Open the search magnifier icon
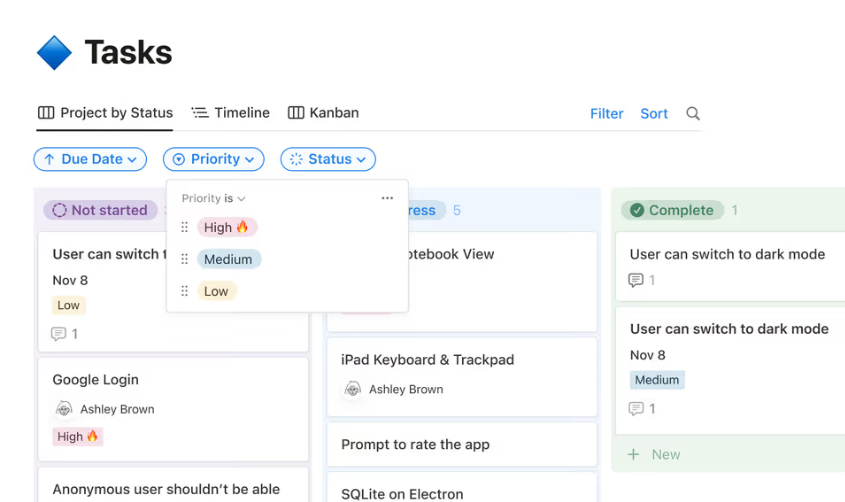The image size is (845, 502). [692, 114]
